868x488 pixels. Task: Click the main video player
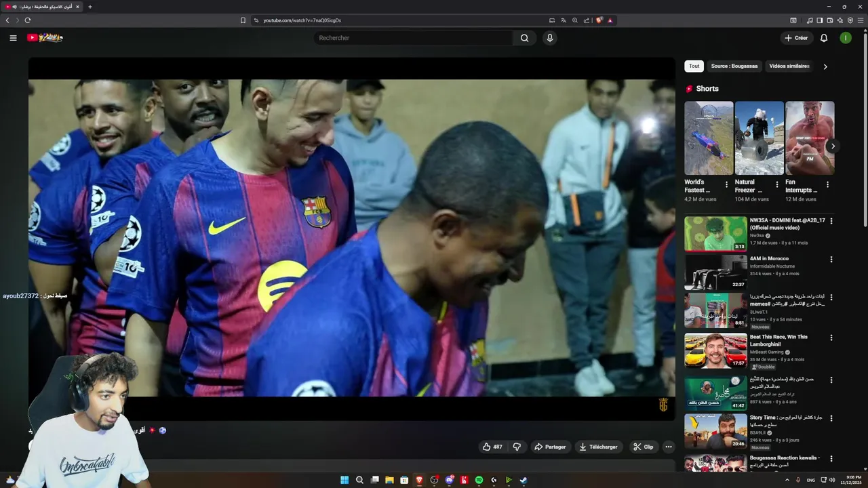352,239
